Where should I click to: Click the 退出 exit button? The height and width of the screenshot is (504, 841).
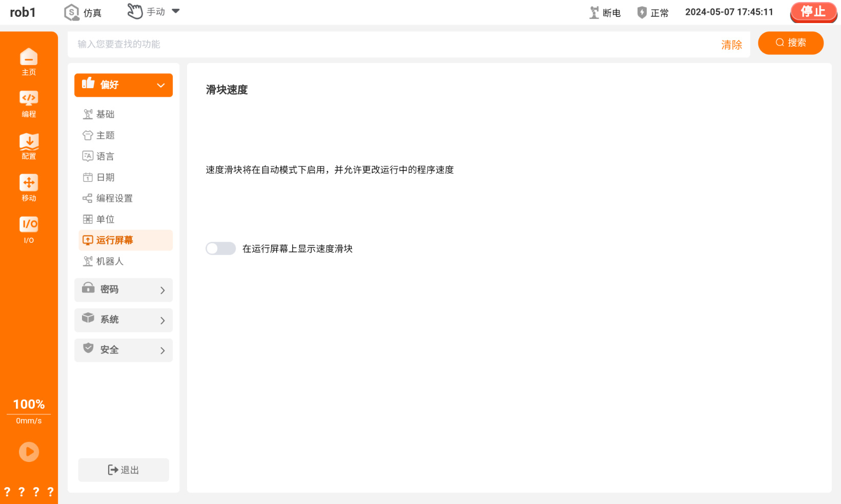tap(124, 470)
